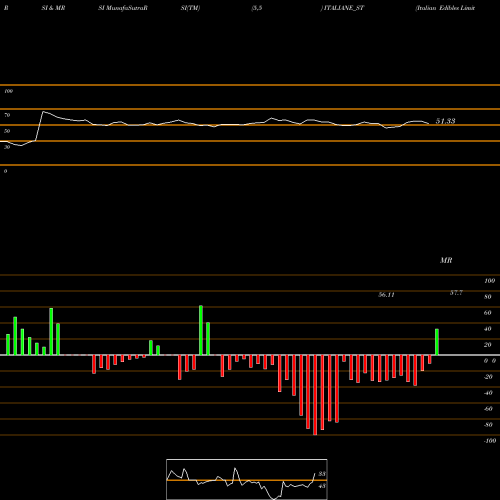Select RSI current value '51.33'

(x=446, y=121)
